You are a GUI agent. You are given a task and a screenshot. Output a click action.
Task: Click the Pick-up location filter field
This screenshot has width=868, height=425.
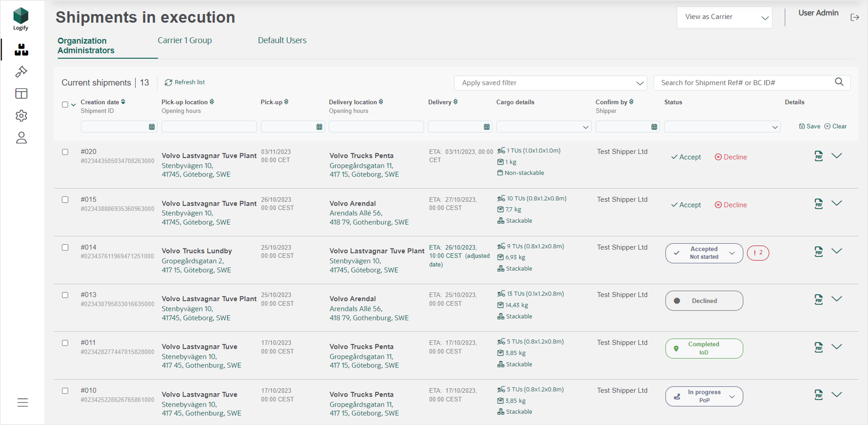209,127
